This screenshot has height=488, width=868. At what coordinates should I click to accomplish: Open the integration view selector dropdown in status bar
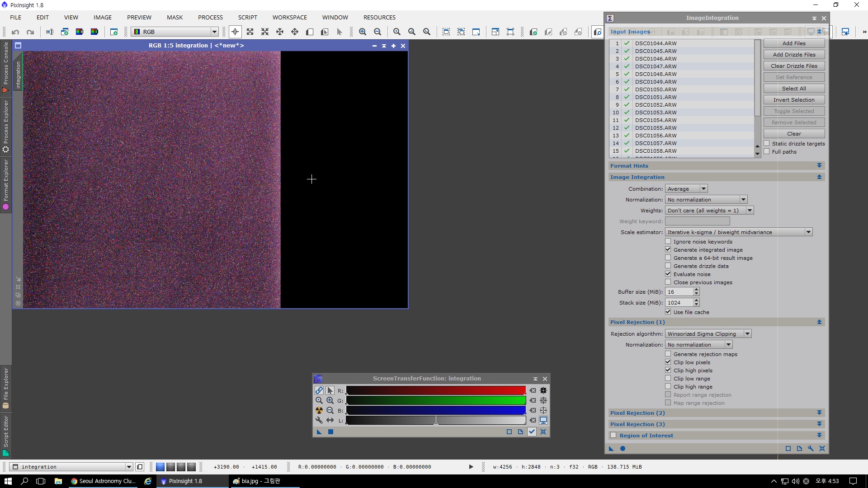click(x=71, y=467)
